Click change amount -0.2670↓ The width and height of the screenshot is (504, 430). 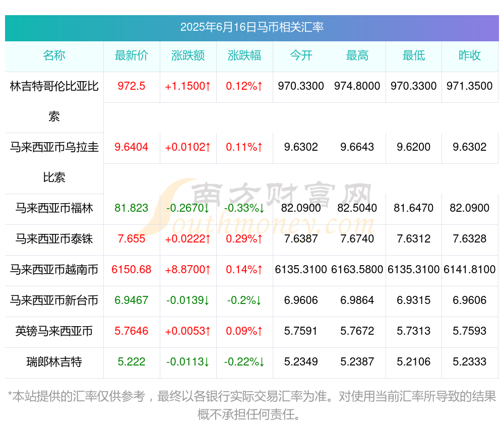click(x=188, y=208)
